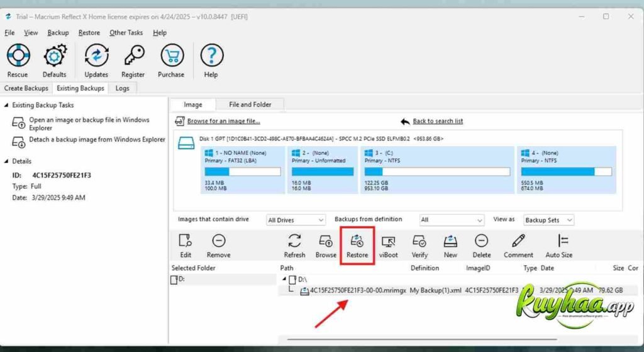Open the View as Backup Sets dropdown
The height and width of the screenshot is (352, 644).
[x=548, y=220]
